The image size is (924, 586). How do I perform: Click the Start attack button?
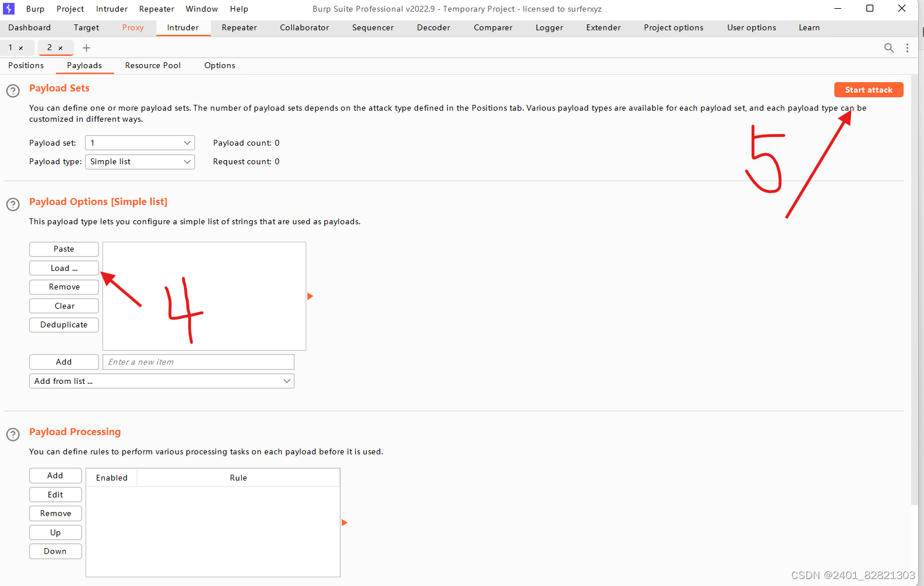869,90
